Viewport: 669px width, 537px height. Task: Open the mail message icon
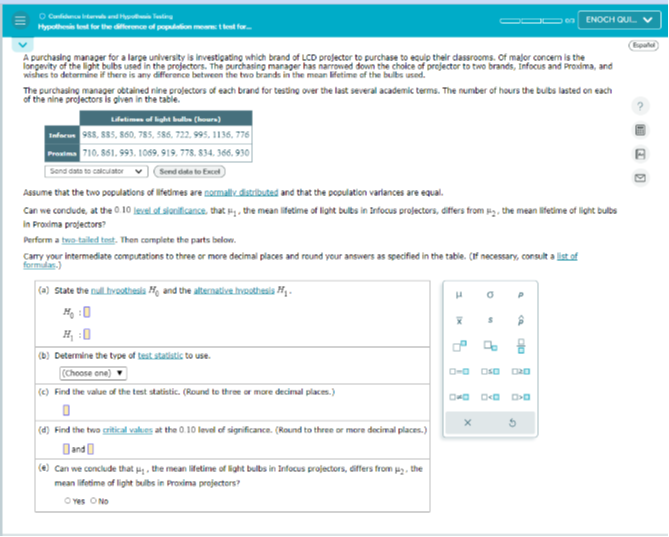click(x=640, y=178)
